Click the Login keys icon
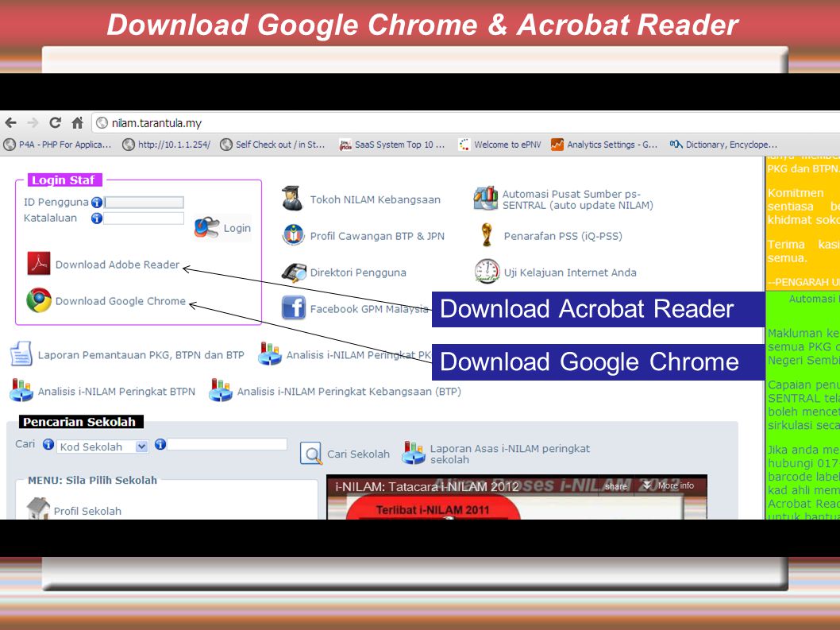 tap(206, 227)
